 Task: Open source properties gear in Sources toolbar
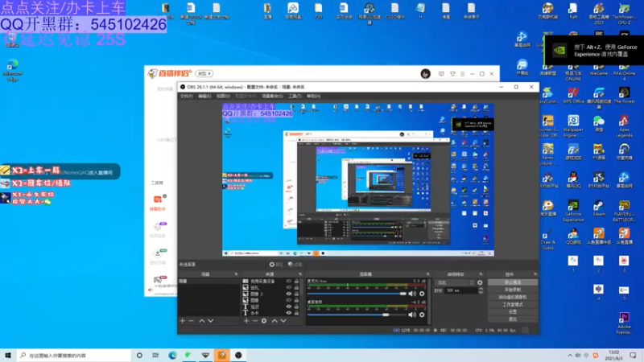pyautogui.click(x=264, y=321)
